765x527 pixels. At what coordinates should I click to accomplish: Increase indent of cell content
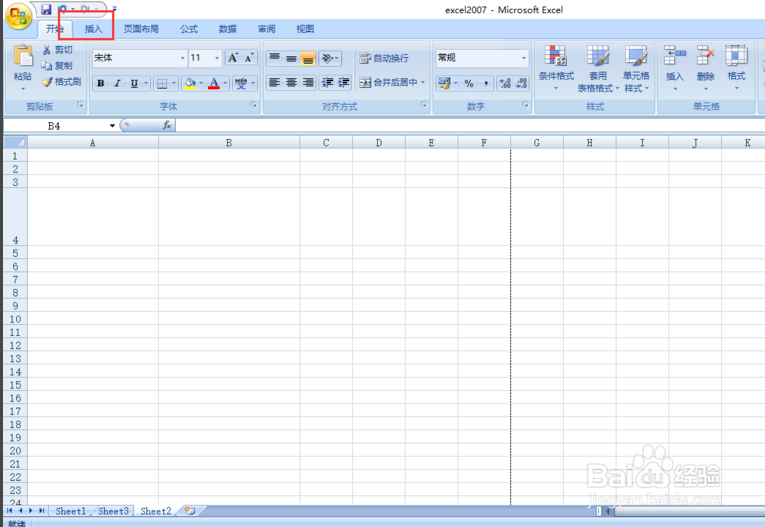pos(344,82)
